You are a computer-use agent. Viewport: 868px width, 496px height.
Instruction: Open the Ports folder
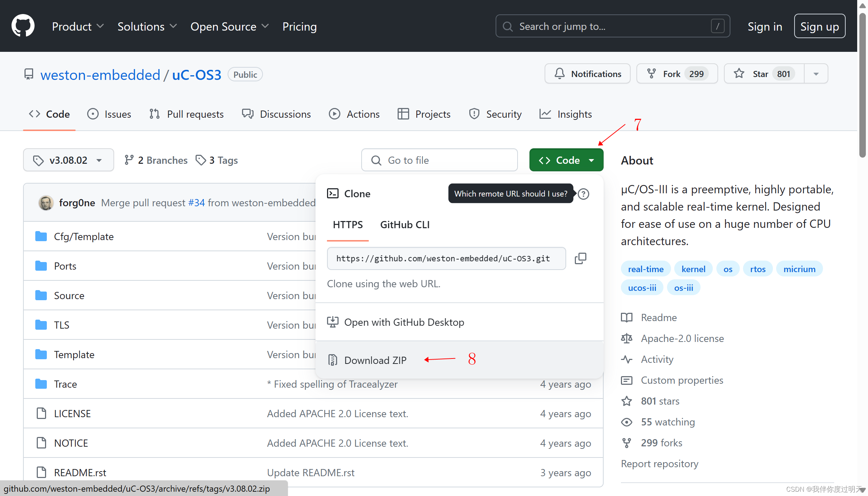[65, 266]
